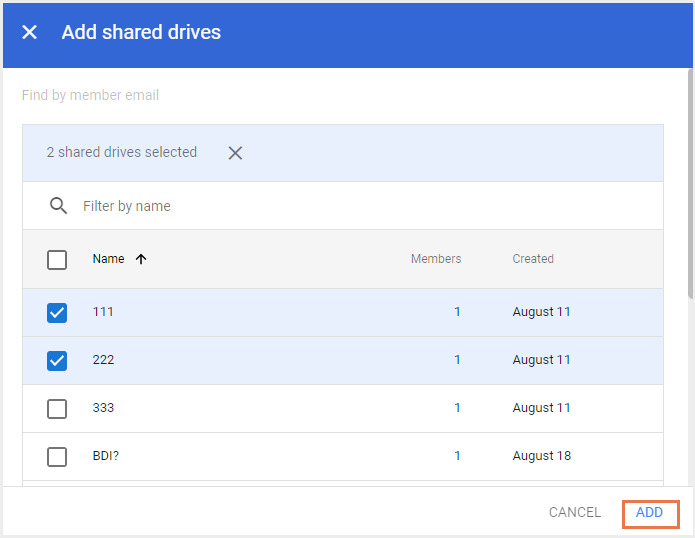The width and height of the screenshot is (695, 538).
Task: Click the Members column header
Action: [436, 259]
